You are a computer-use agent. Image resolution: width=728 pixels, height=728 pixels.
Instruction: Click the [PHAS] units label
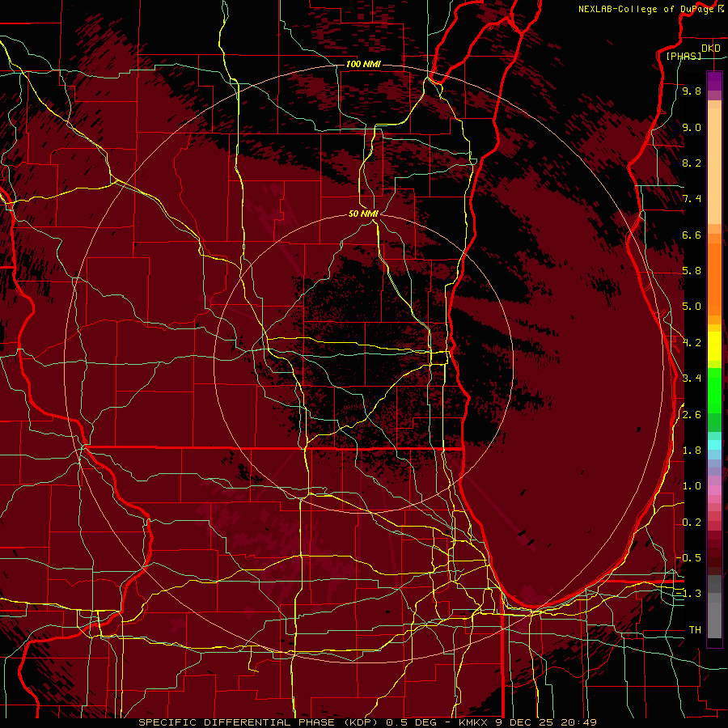(x=684, y=56)
